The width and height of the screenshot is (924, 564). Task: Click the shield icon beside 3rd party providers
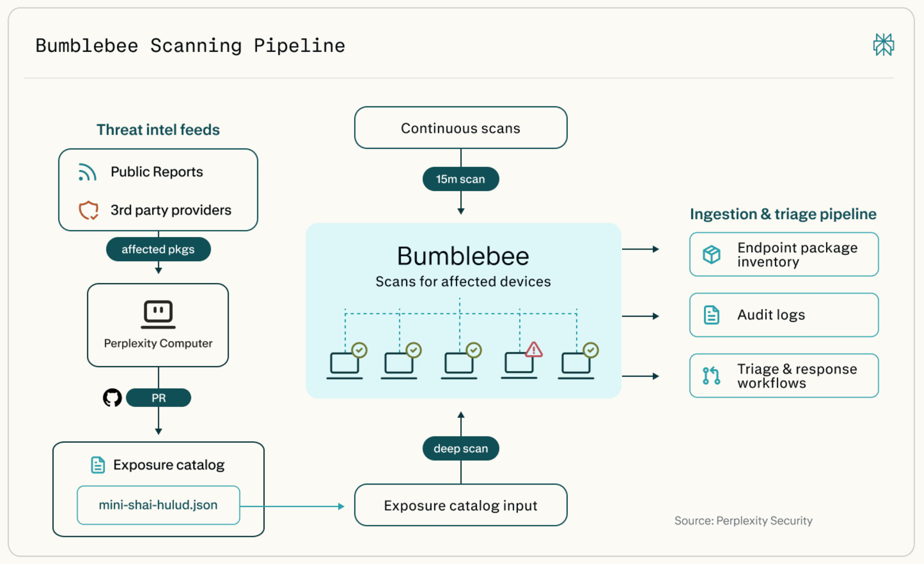[89, 210]
